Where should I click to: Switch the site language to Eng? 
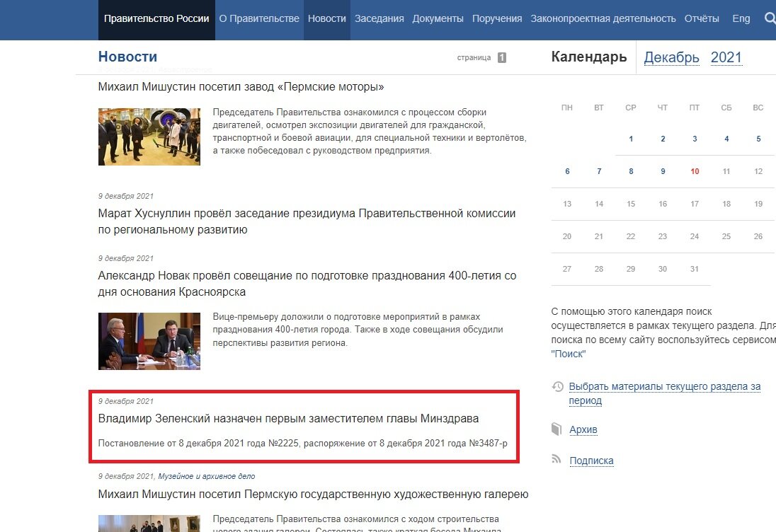click(x=741, y=18)
